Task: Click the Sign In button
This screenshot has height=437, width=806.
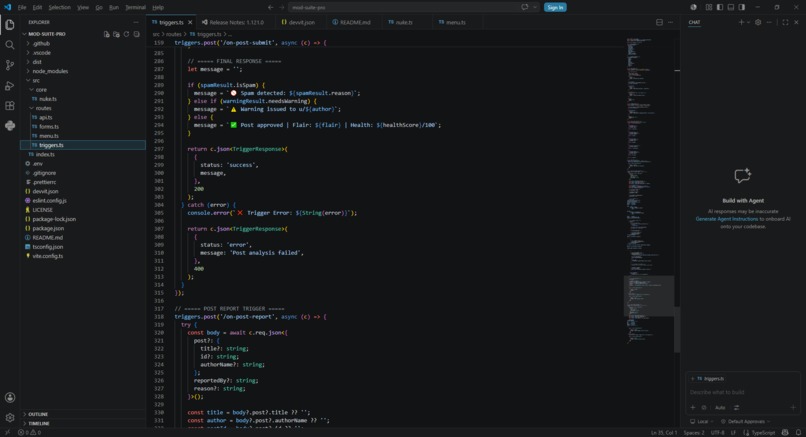Action: pyautogui.click(x=555, y=7)
